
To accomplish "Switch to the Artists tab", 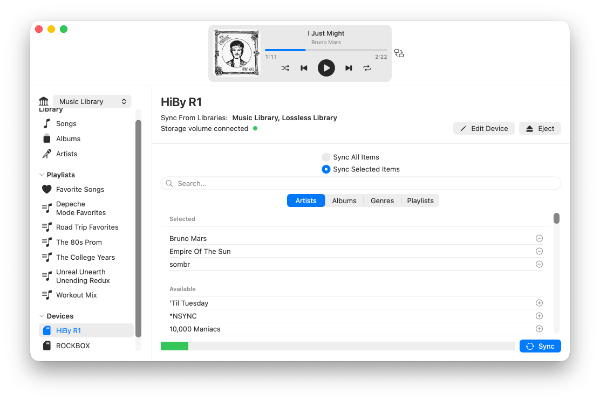I will point(306,200).
